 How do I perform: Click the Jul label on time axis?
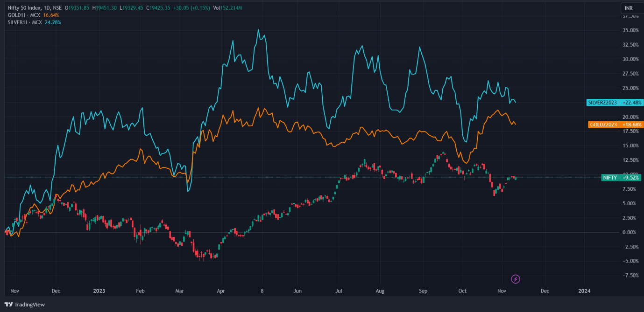[x=339, y=291]
